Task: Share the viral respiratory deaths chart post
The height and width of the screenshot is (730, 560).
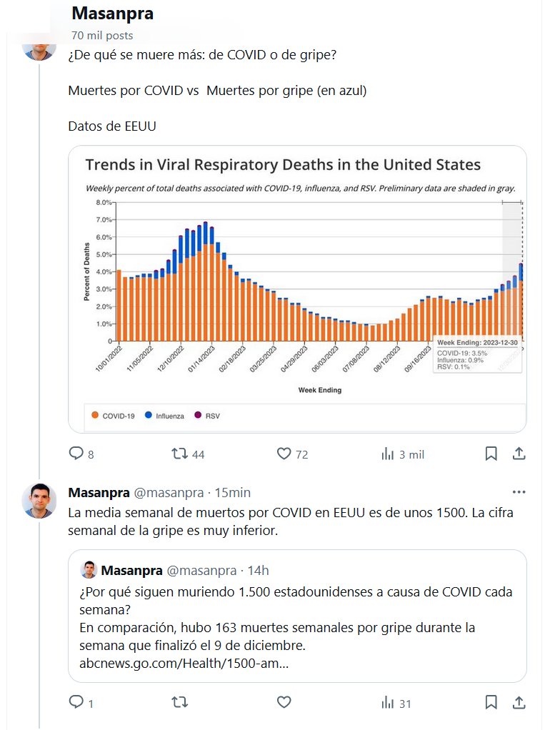Action: tap(519, 454)
